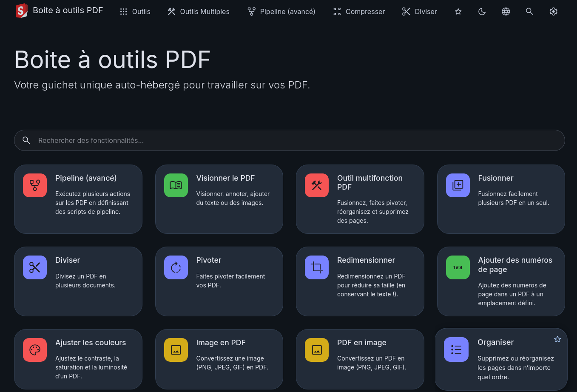This screenshot has height=392, width=577.
Task: Open Ajouter des numéros de page title
Action: (515, 265)
